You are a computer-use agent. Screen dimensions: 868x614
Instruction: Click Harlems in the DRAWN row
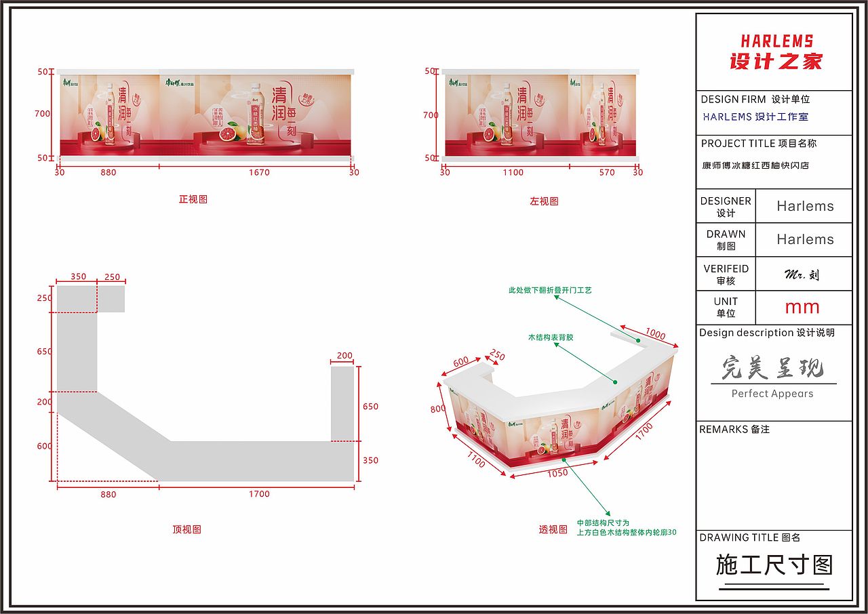tap(805, 239)
